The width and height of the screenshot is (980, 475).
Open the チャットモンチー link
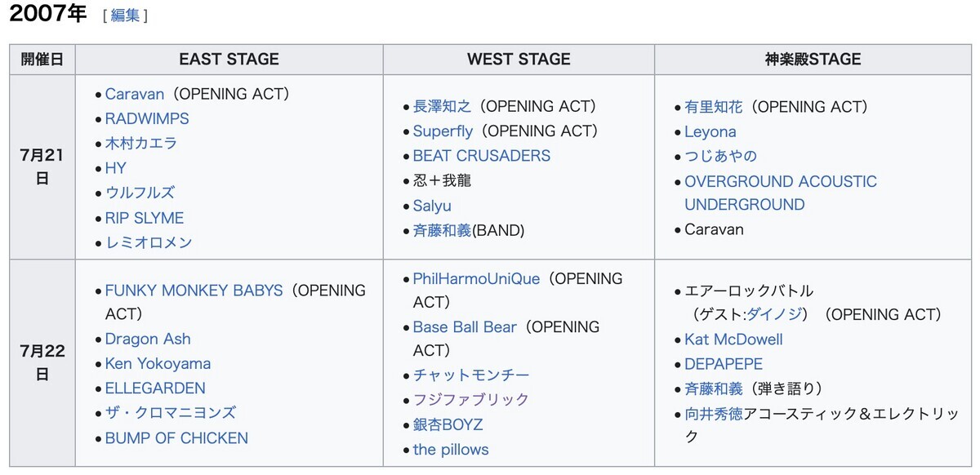471,375
